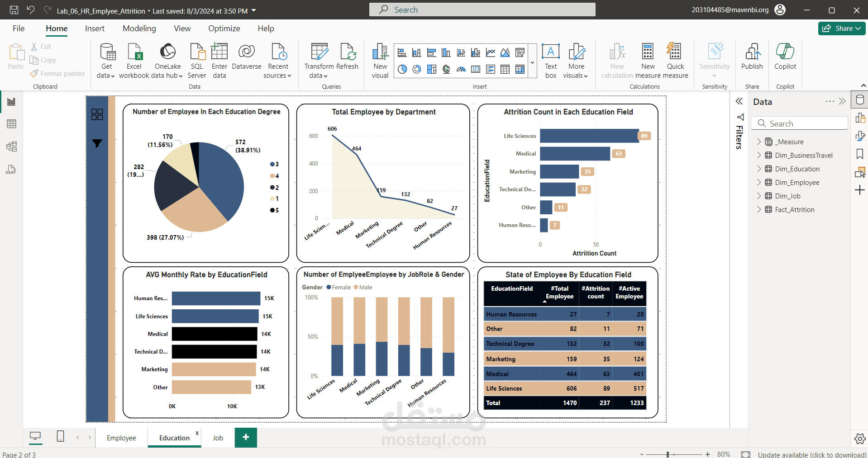This screenshot has height=458, width=868.
Task: Open the settings gear icon
Action: 860,439
